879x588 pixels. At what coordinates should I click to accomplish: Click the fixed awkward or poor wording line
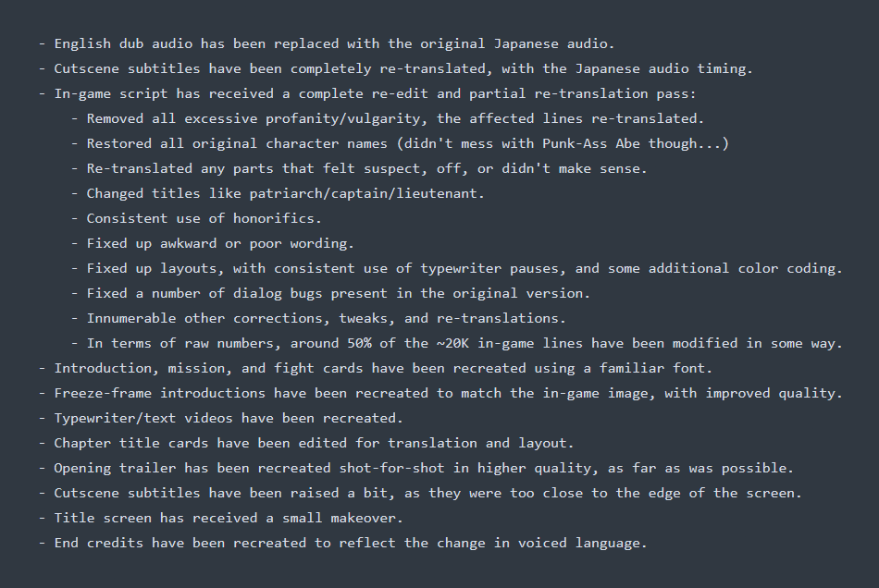(220, 243)
